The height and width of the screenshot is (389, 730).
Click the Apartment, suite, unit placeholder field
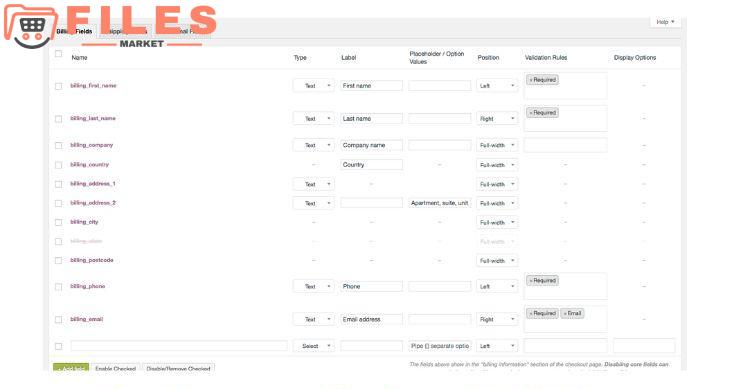pos(439,203)
